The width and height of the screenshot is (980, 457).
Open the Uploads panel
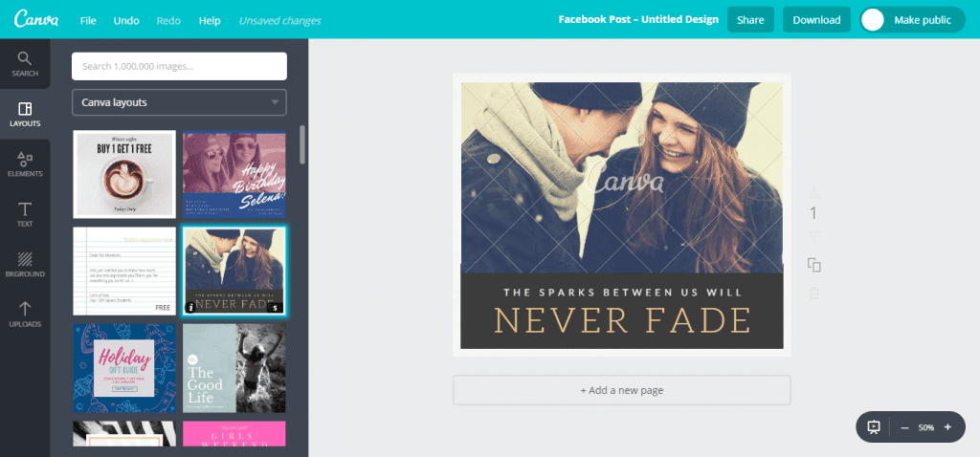[24, 316]
